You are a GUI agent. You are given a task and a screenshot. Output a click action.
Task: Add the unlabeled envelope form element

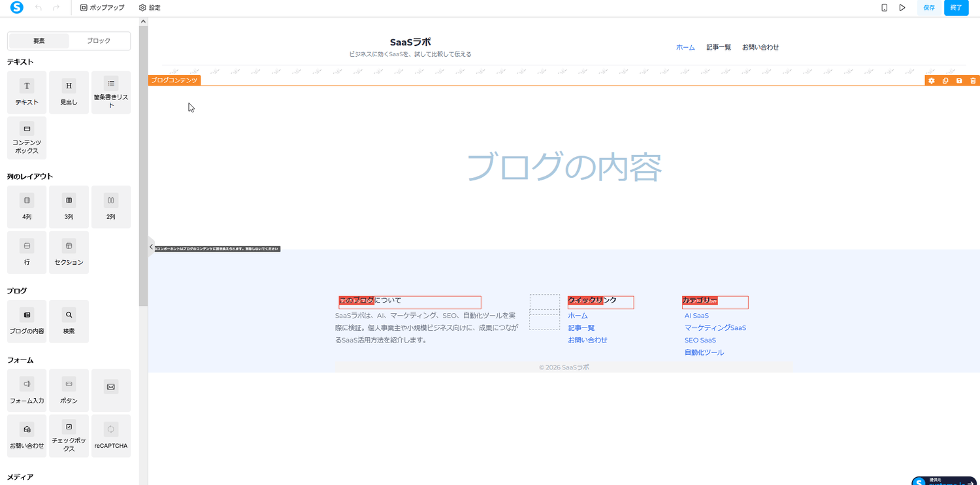tap(111, 390)
